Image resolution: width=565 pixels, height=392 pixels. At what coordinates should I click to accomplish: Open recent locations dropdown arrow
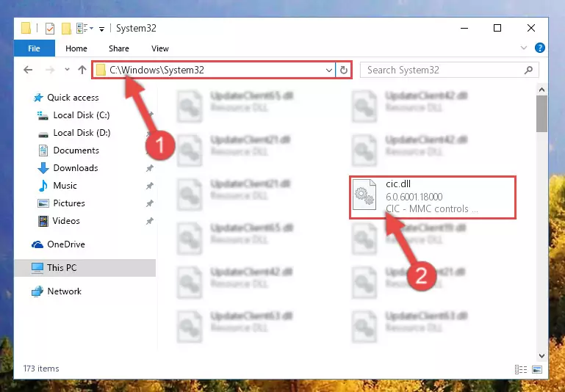(x=67, y=70)
